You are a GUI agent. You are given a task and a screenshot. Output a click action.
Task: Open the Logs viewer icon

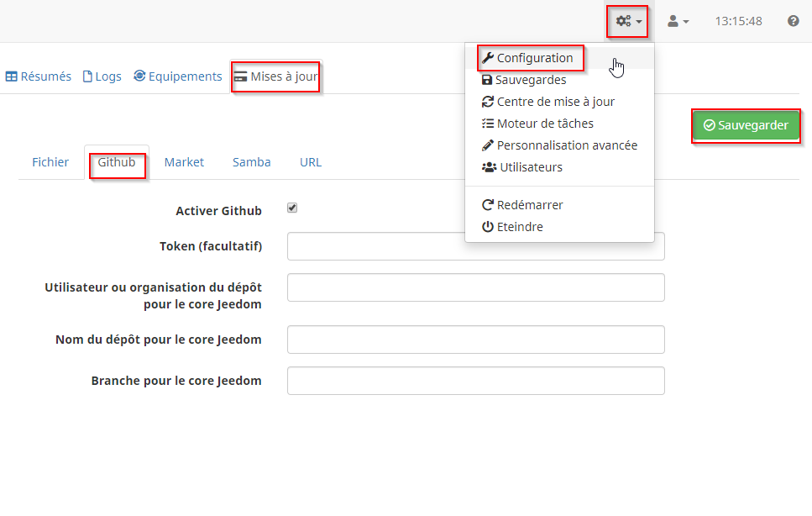coord(102,76)
